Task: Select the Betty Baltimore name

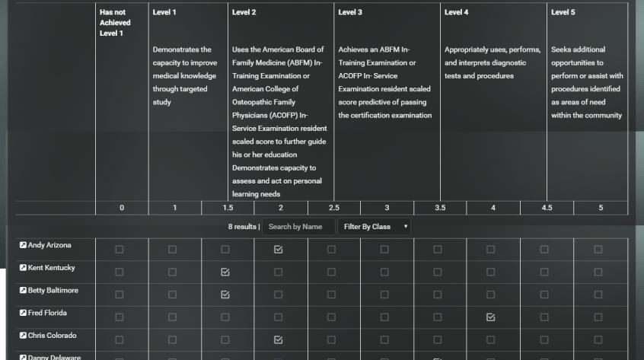Action: [x=53, y=290]
